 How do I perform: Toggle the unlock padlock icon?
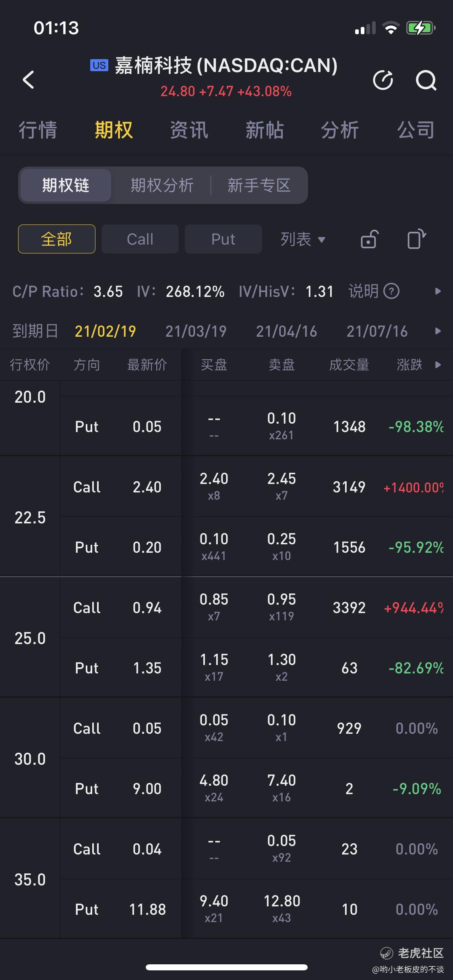coord(369,239)
